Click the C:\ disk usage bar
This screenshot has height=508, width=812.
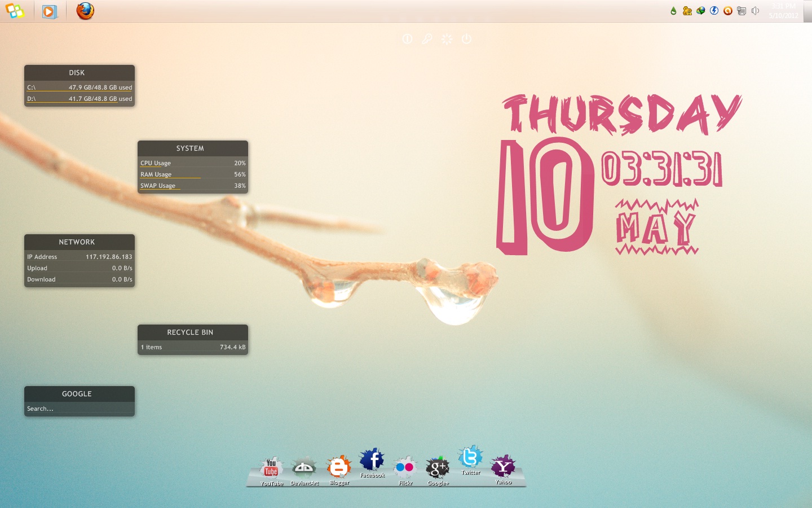click(x=78, y=91)
